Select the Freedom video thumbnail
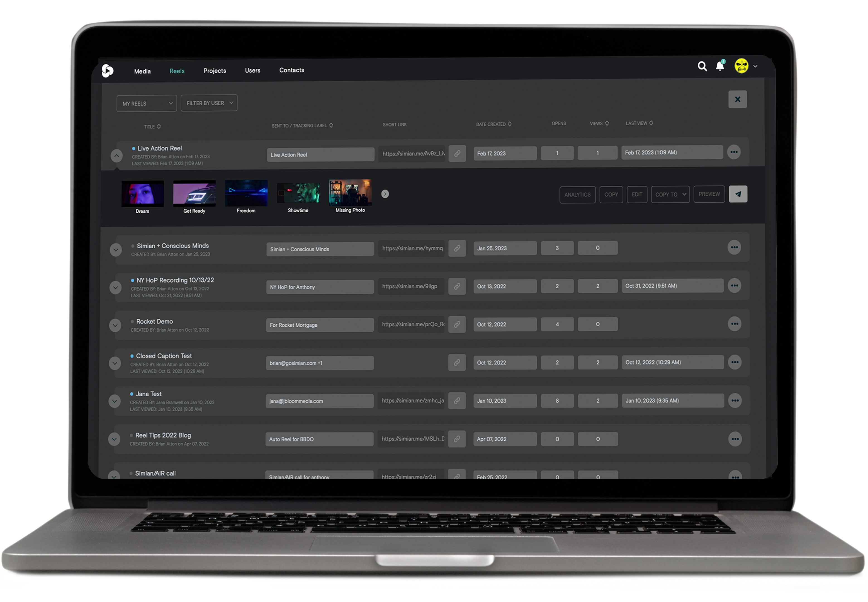The image size is (868, 602). (x=246, y=193)
